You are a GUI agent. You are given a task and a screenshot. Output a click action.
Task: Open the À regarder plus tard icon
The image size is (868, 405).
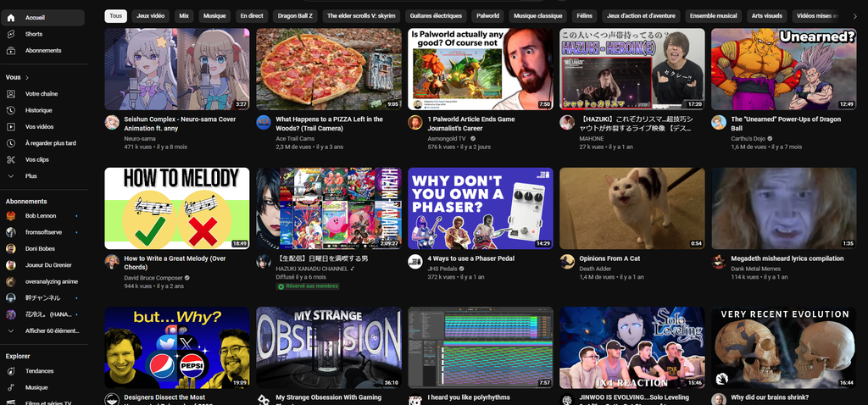(x=10, y=143)
